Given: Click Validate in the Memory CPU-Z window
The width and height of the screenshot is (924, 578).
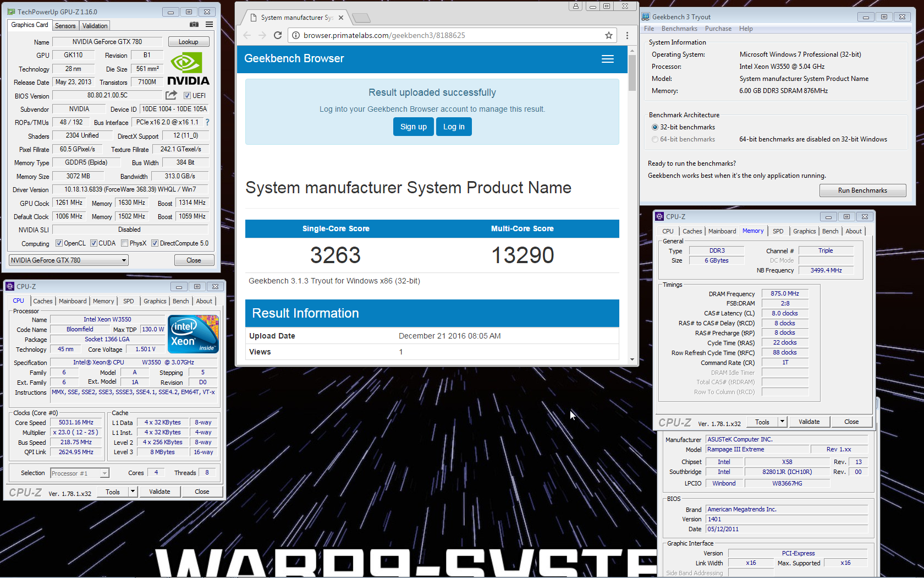Looking at the screenshot, I should click(809, 422).
